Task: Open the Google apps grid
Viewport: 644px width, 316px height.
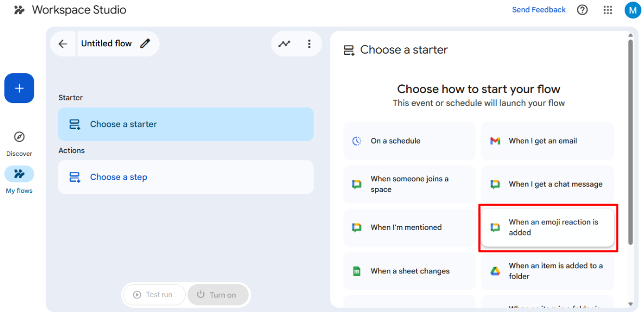Action: click(x=608, y=10)
